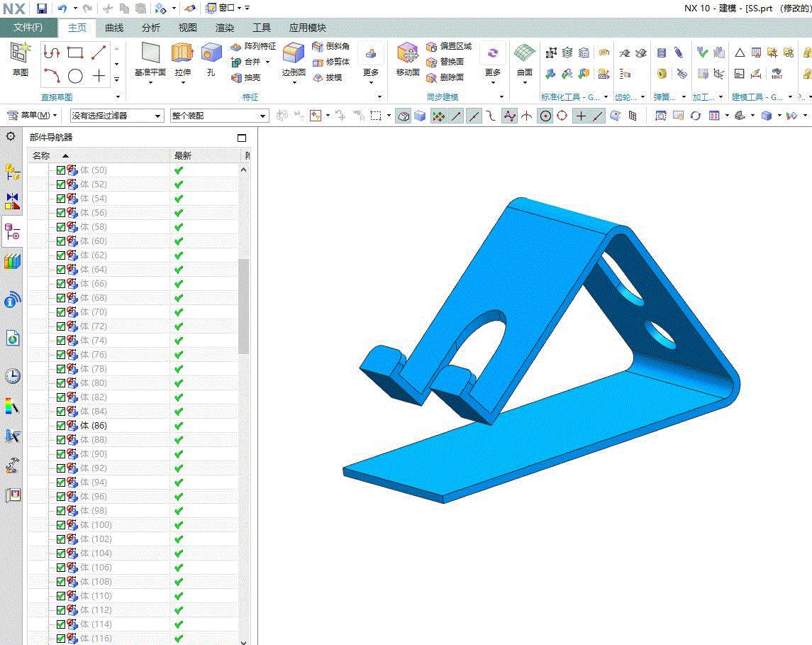This screenshot has height=645, width=812.
Task: Toggle the checkbox for 体 (66)
Action: (x=60, y=283)
